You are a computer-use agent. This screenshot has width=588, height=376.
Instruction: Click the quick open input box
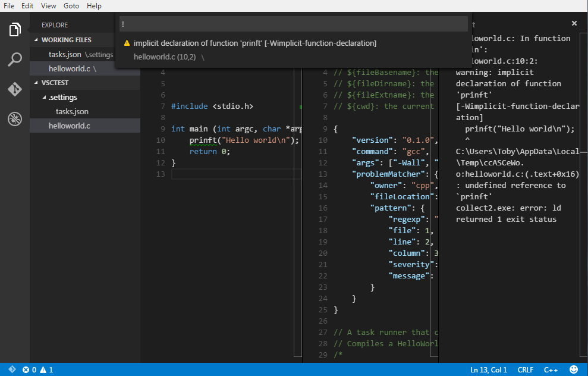coord(293,24)
